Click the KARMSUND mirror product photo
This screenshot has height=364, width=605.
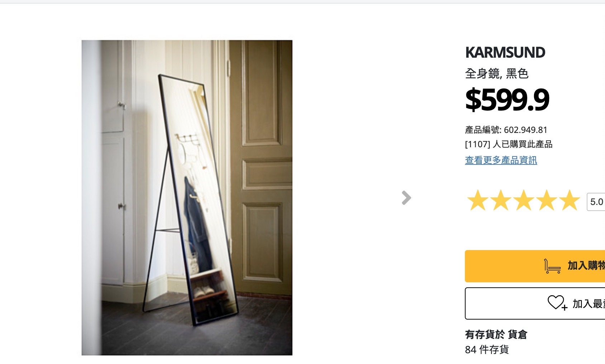(187, 197)
